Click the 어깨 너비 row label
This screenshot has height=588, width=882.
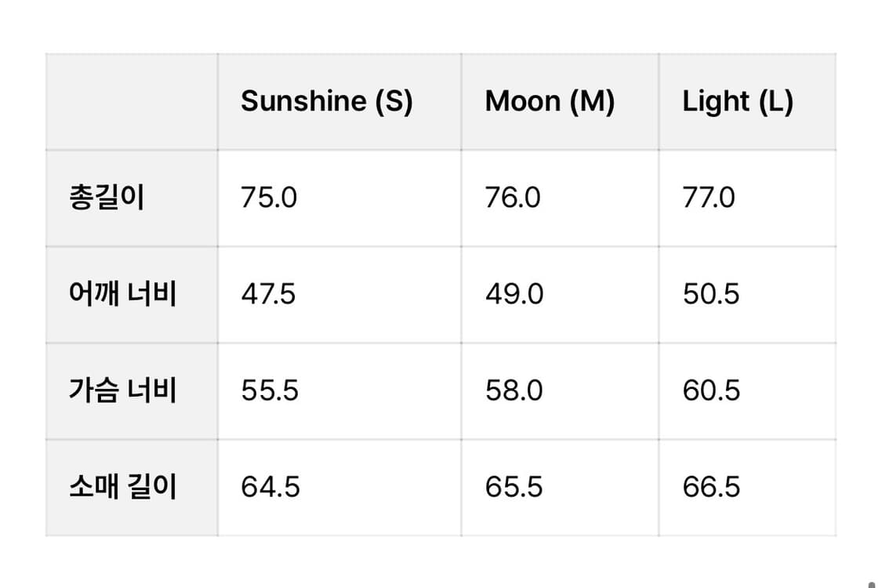[x=122, y=295]
